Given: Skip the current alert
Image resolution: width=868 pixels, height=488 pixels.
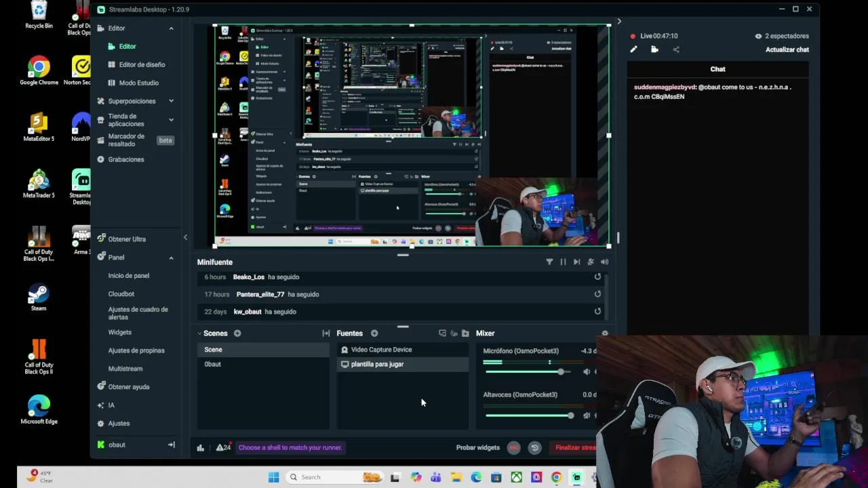Looking at the screenshot, I should coord(576,262).
